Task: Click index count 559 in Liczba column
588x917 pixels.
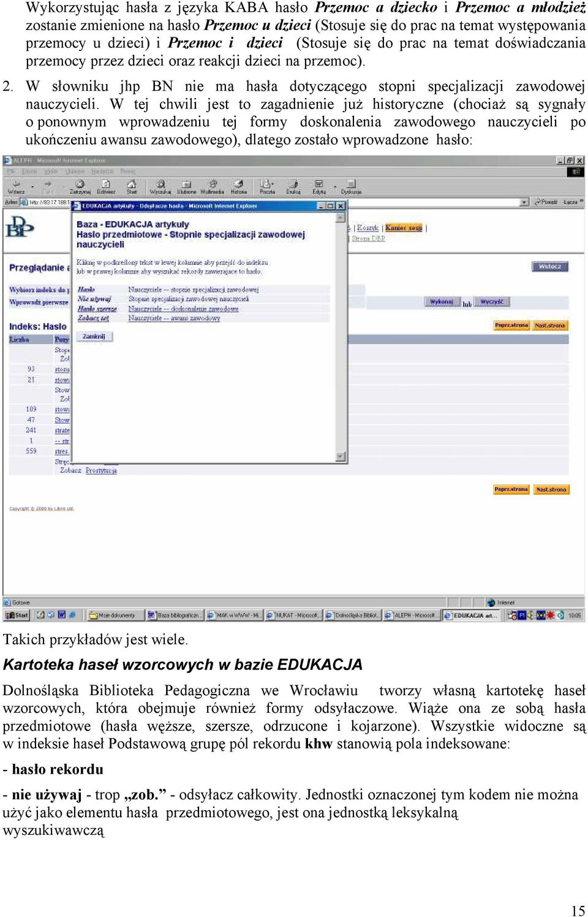Action: click(31, 451)
